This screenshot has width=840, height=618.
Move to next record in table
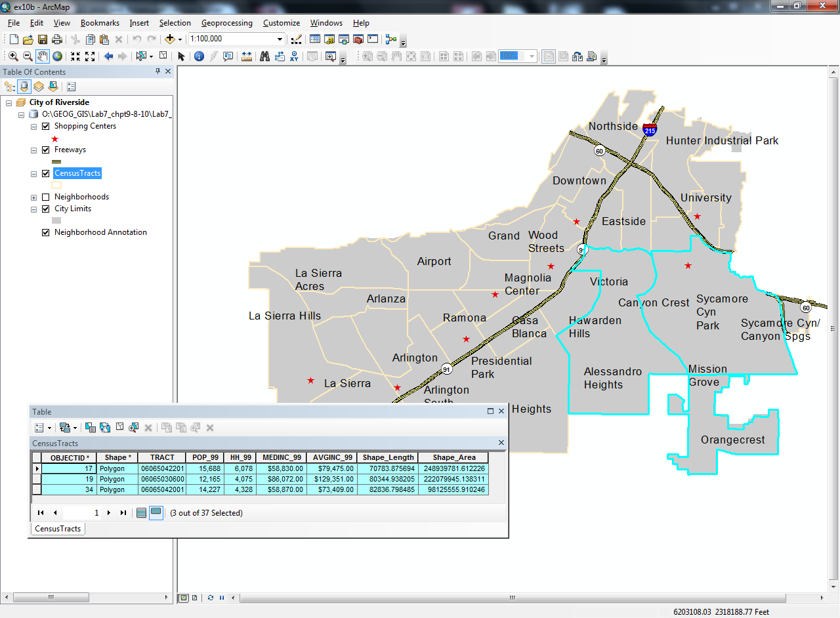(109, 513)
